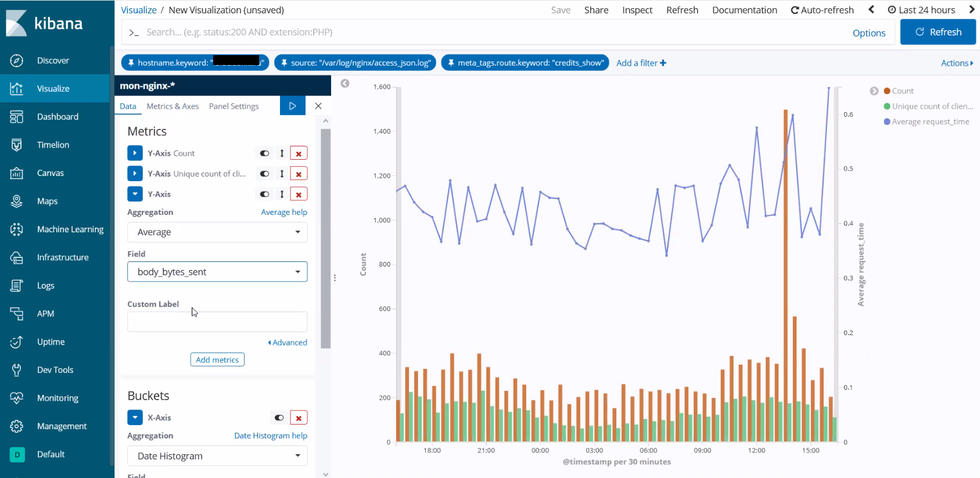Click the Add a filter link
The width and height of the screenshot is (980, 478).
pyautogui.click(x=641, y=63)
